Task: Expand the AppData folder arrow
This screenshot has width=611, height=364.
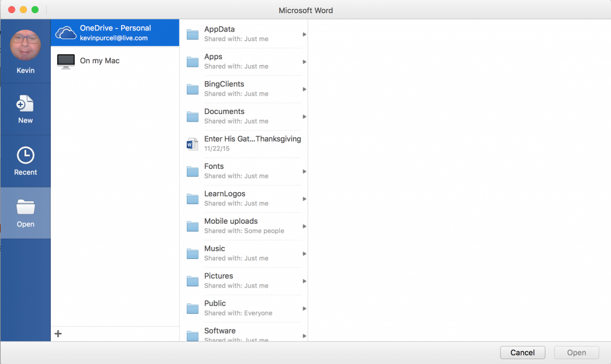Action: pos(304,35)
